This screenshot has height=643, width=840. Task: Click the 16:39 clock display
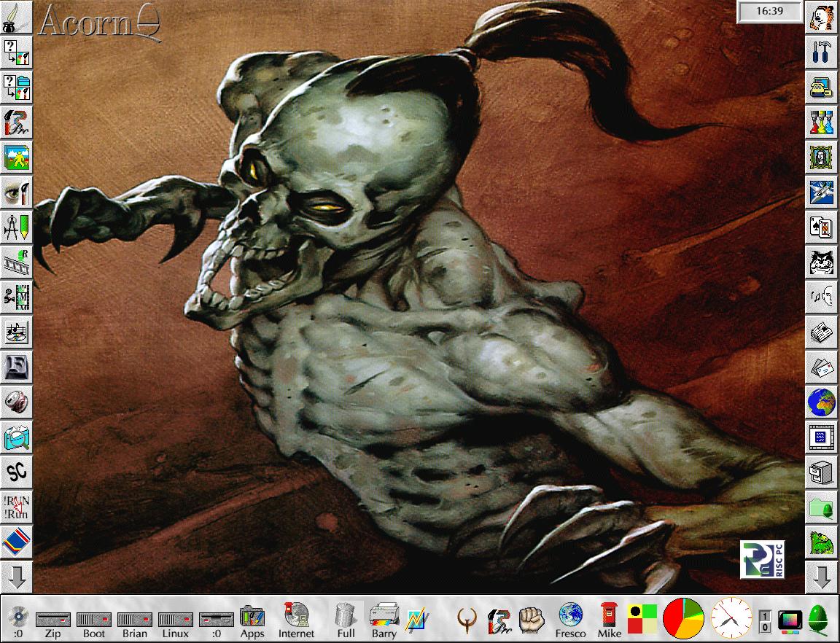(770, 11)
